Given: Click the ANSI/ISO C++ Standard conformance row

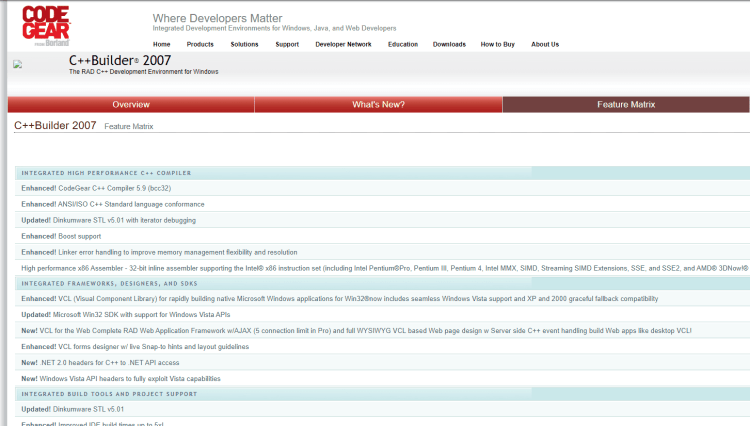Looking at the screenshot, I should [x=383, y=204].
